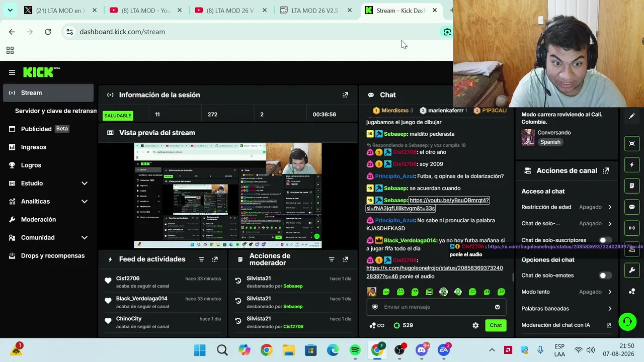Viewport: 644px width, 362px height.
Task: Click the browser address bar URL
Action: pyautogui.click(x=122, y=32)
